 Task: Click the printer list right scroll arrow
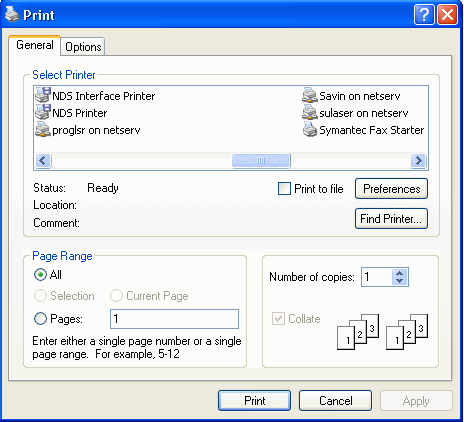point(418,160)
